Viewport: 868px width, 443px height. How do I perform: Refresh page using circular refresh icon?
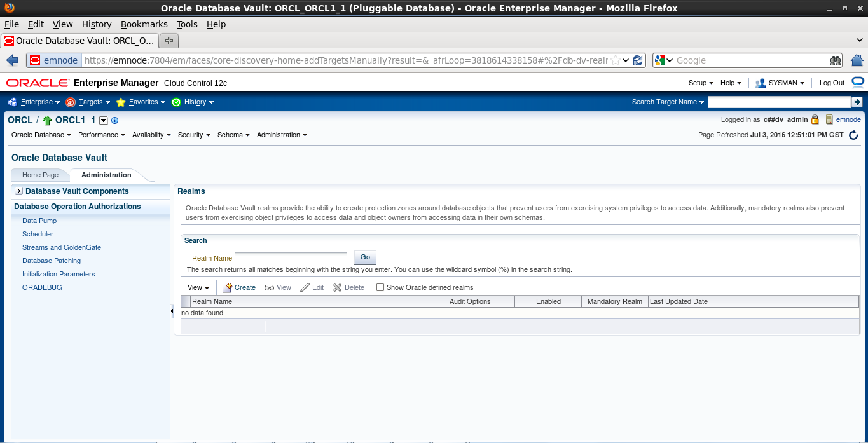pyautogui.click(x=853, y=135)
